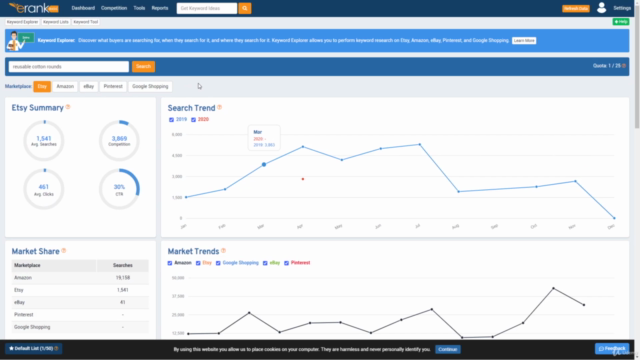Click the Searches column header
Image resolution: width=640 pixels, height=360 pixels.
[122, 265]
